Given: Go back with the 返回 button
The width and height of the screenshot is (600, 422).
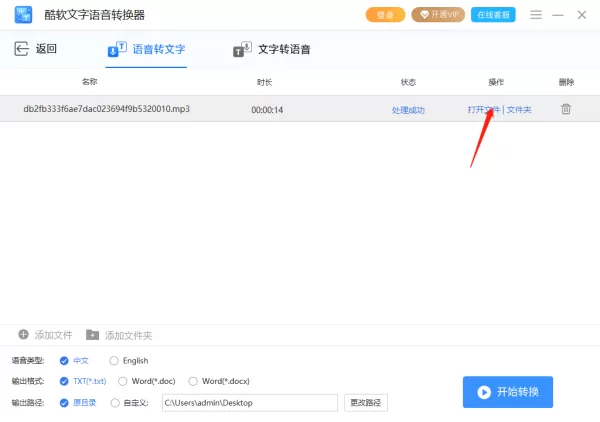Looking at the screenshot, I should pyautogui.click(x=35, y=49).
